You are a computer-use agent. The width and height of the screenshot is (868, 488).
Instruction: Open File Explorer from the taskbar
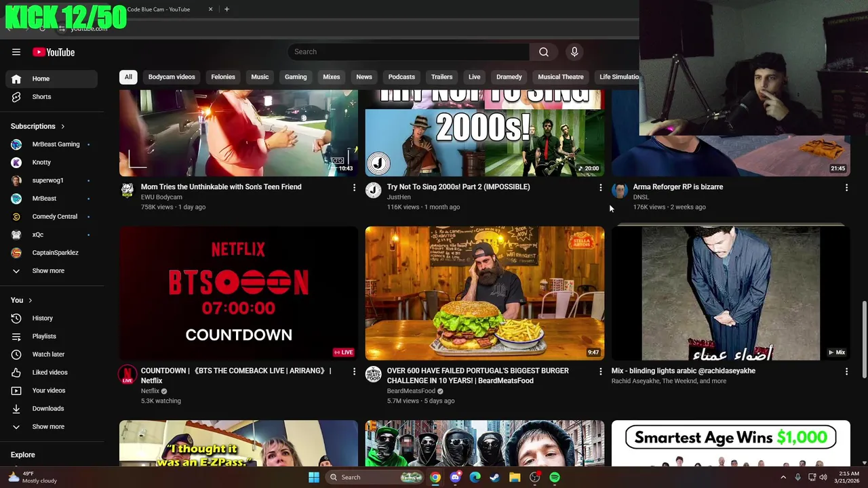click(515, 477)
